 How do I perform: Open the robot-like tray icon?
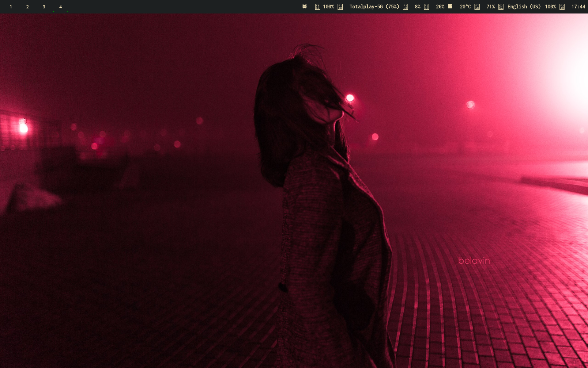click(x=304, y=6)
